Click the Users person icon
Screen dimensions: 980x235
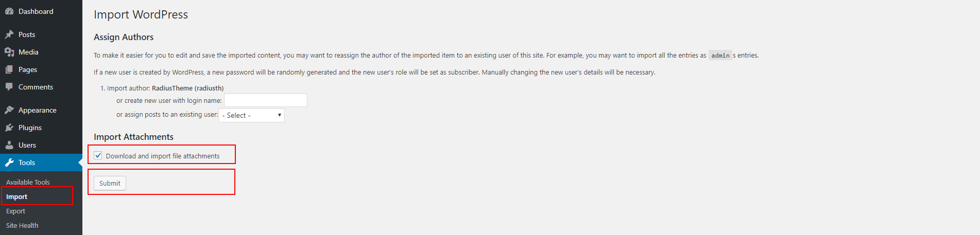click(9, 145)
